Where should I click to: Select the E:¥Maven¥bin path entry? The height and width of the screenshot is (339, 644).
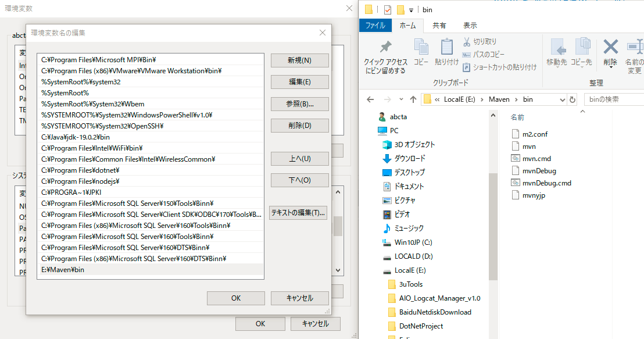(151, 270)
